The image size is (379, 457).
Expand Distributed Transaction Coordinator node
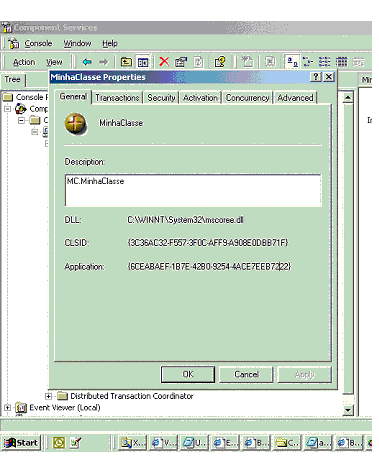[48, 396]
